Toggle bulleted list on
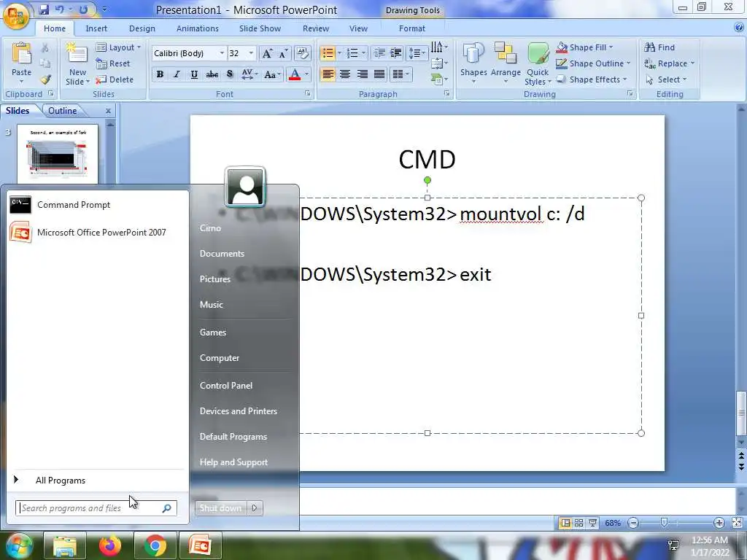 (x=328, y=53)
